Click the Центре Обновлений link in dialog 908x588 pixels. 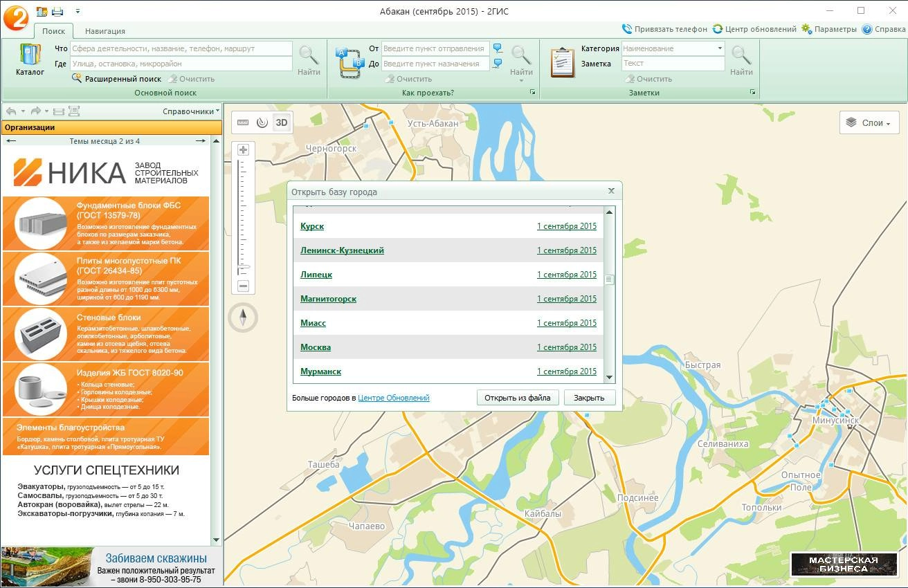click(394, 398)
